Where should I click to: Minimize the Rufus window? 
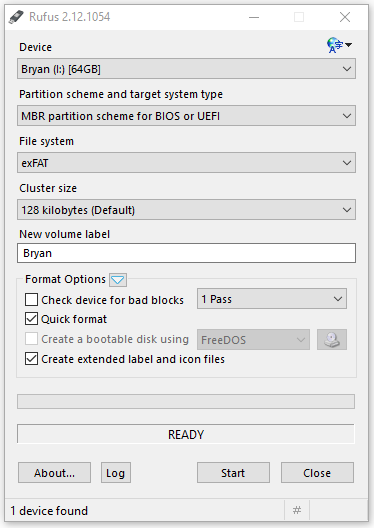tap(254, 17)
